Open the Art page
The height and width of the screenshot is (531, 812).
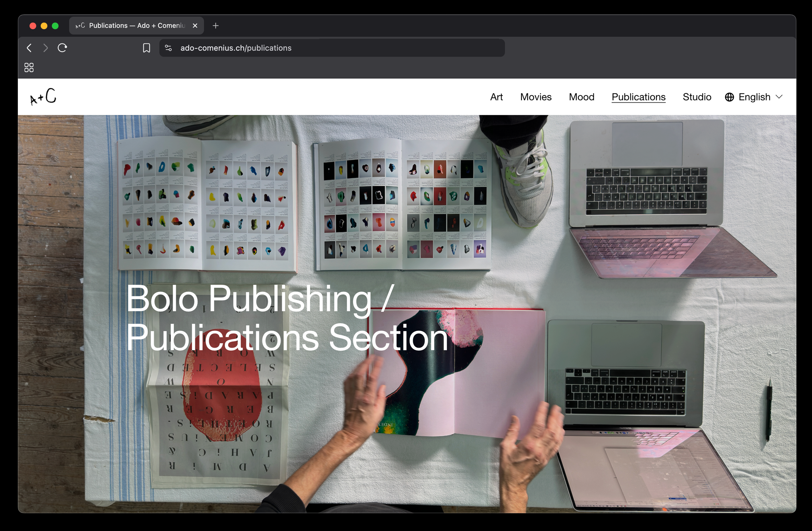tap(496, 97)
